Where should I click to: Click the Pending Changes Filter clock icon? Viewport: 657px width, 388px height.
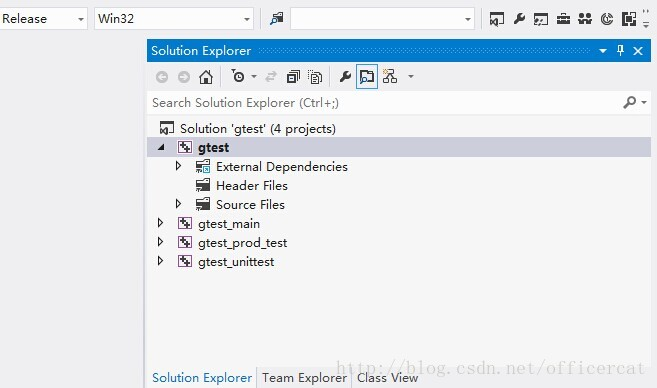[x=238, y=76]
